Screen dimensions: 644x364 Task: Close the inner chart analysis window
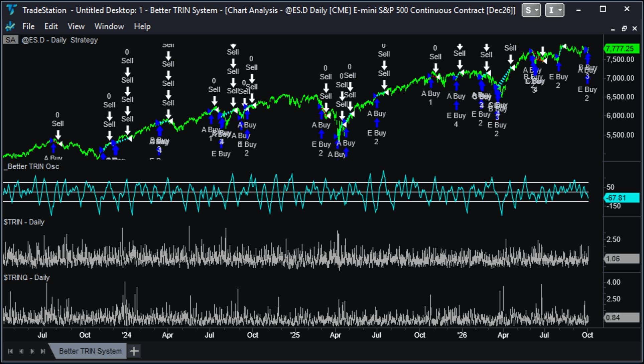(x=635, y=29)
